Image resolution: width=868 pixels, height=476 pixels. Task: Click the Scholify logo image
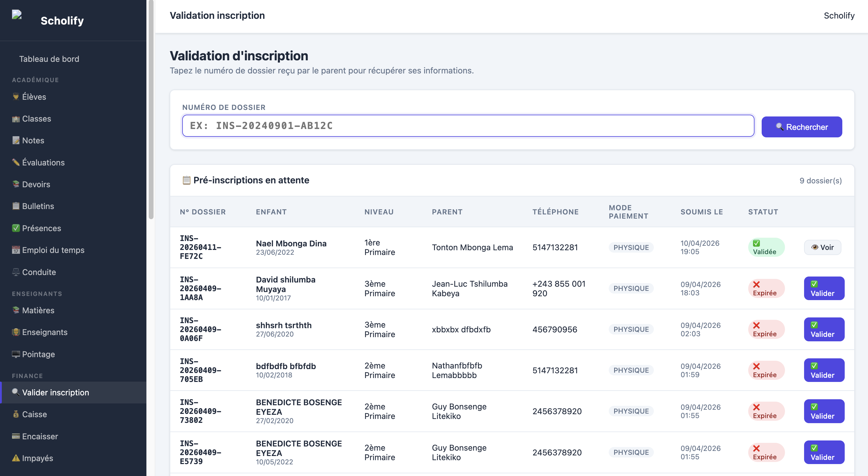coord(17,15)
